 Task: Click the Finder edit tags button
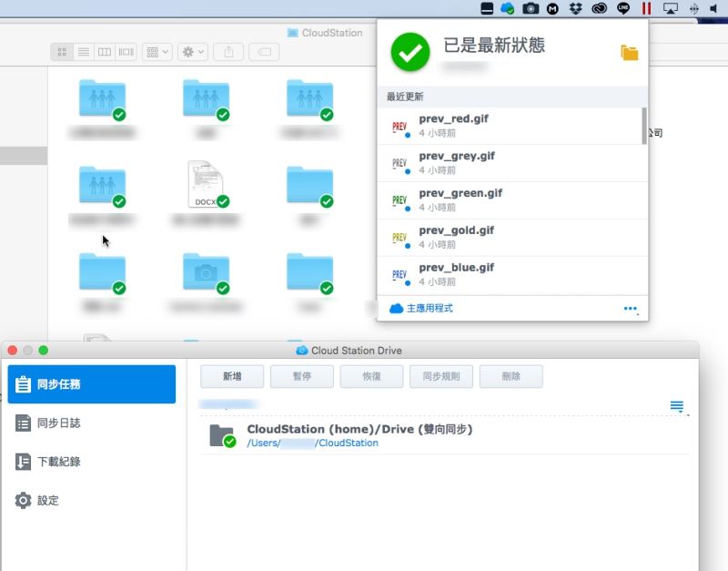tap(264, 52)
